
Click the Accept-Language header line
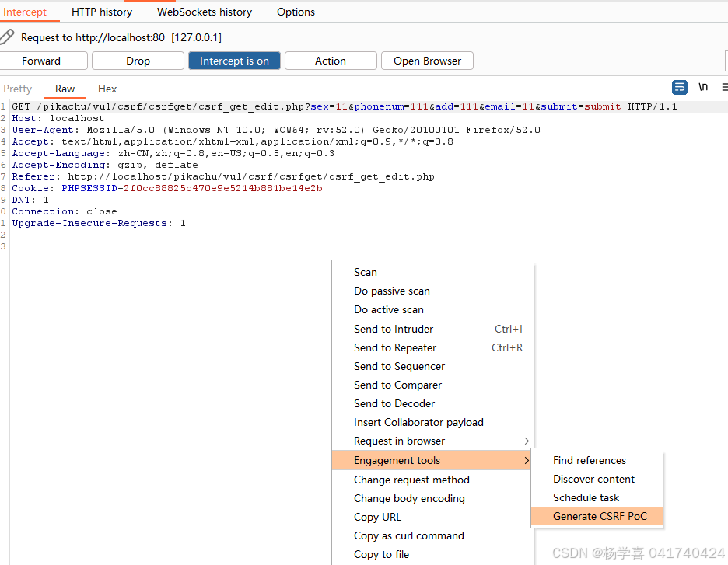(x=173, y=153)
